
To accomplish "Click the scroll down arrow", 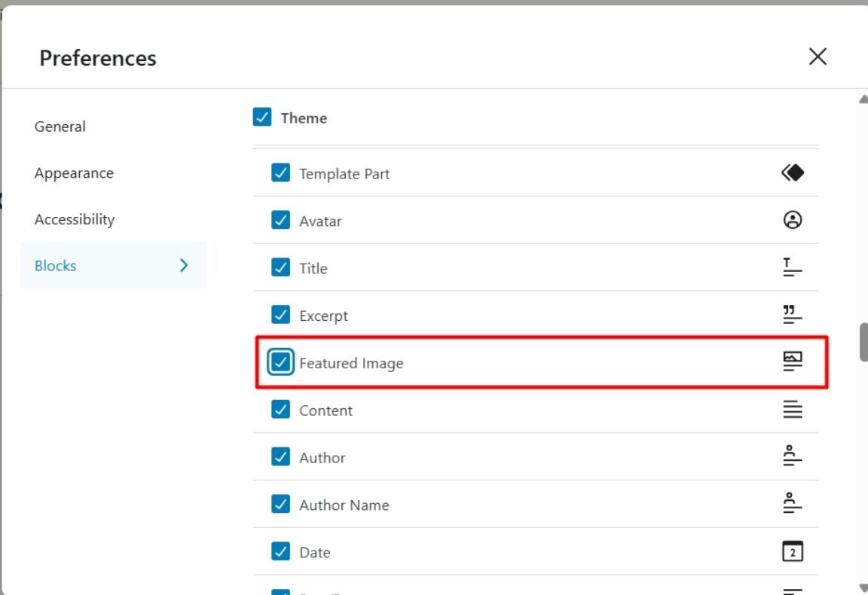I will [863, 587].
